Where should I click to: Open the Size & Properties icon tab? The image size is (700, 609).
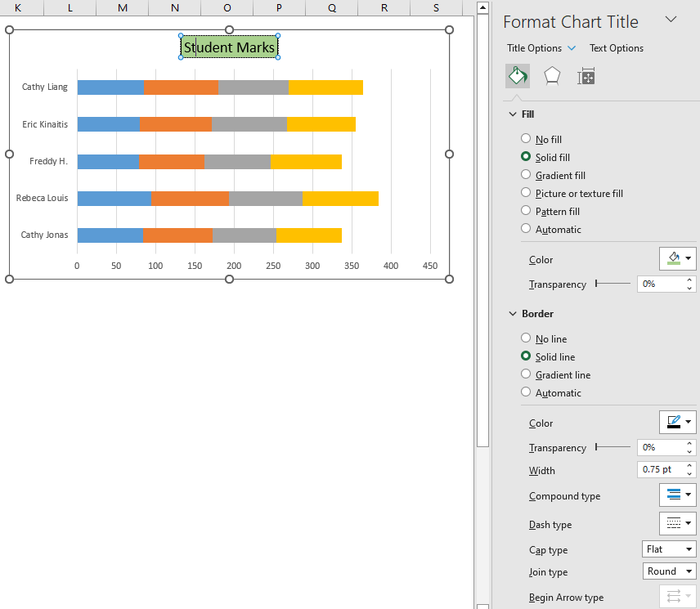(x=586, y=77)
